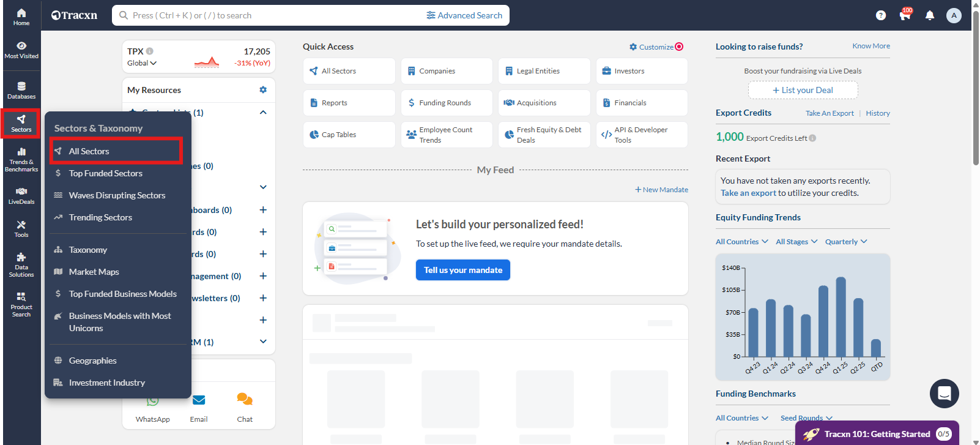Click the shopping cart icon
This screenshot has width=980, height=445.
click(904, 16)
